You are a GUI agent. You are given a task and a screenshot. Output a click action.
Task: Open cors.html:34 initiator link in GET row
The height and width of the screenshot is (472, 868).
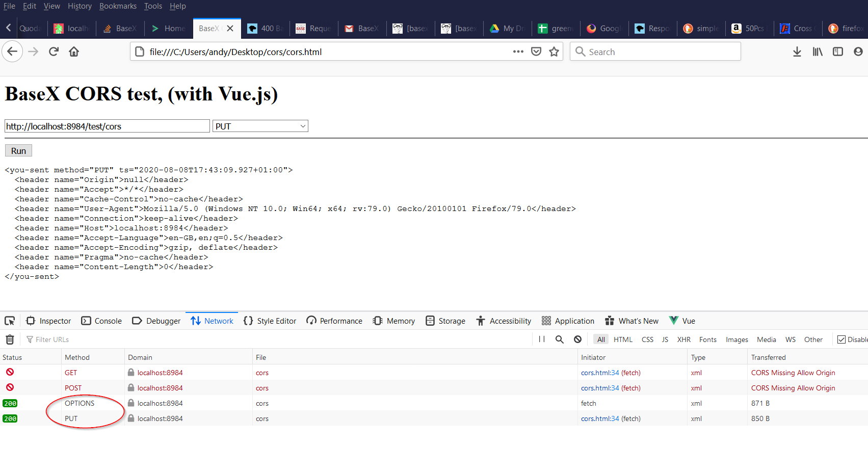pos(600,373)
